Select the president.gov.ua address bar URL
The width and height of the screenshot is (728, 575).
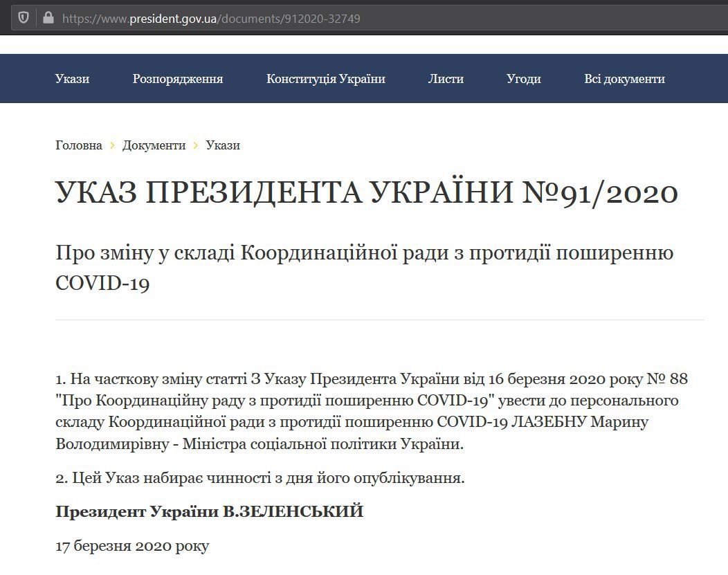pyautogui.click(x=211, y=19)
